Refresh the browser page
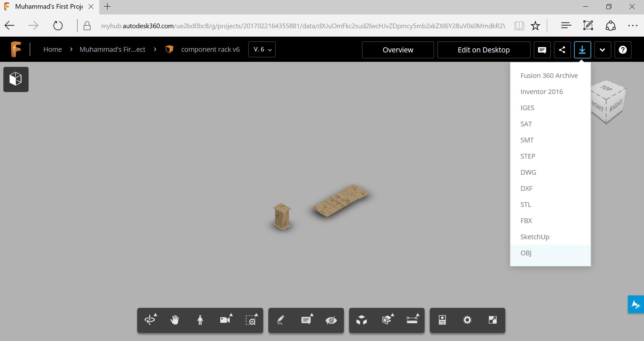The width and height of the screenshot is (644, 341). (58, 26)
